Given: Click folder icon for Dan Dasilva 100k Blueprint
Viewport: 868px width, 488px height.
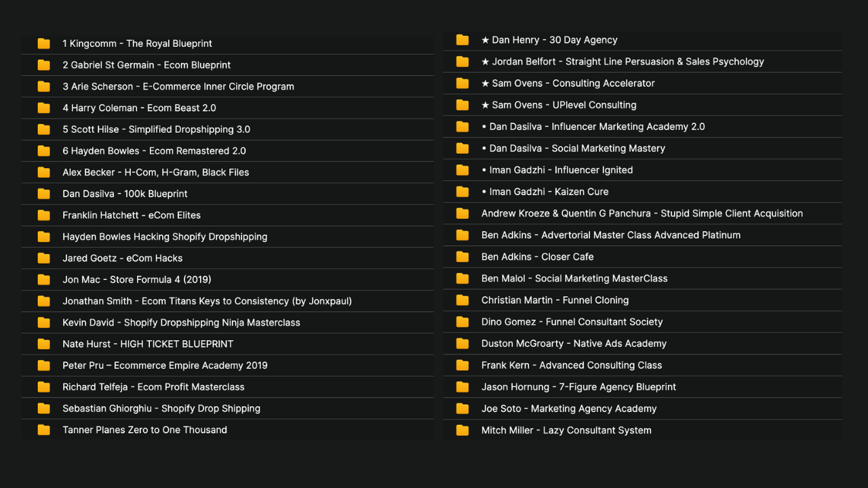Looking at the screenshot, I should [44, 194].
